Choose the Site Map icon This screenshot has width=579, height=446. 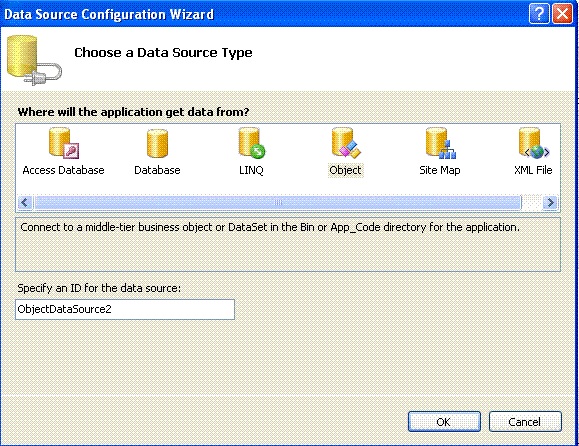[x=440, y=143]
